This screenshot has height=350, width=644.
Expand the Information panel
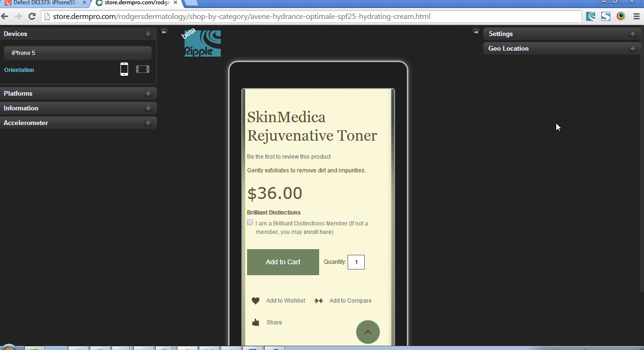tap(78, 108)
